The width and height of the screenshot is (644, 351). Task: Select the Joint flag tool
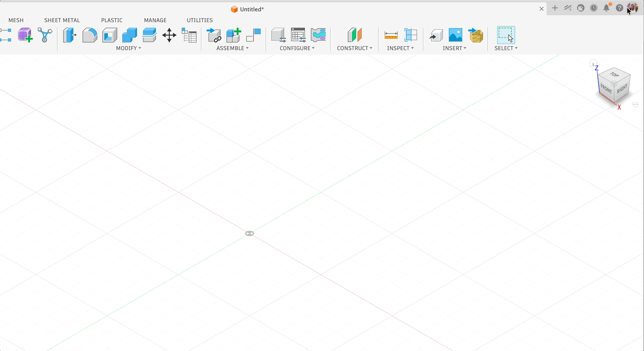click(x=254, y=35)
